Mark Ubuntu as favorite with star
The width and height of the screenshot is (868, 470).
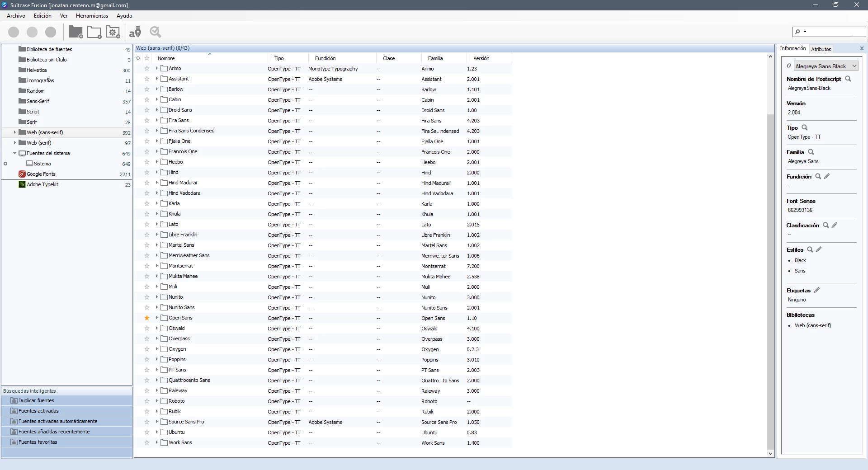coord(147,432)
